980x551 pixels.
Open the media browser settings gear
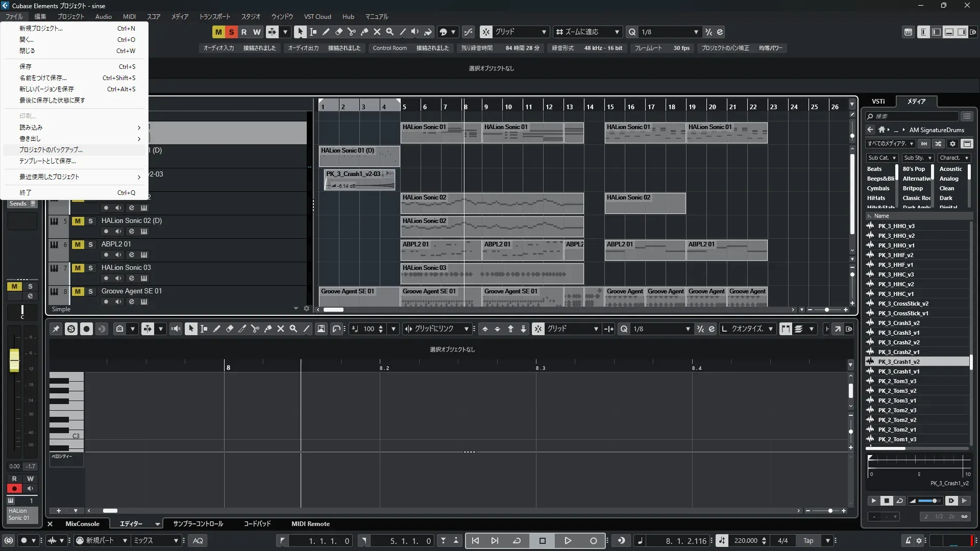tap(952, 144)
